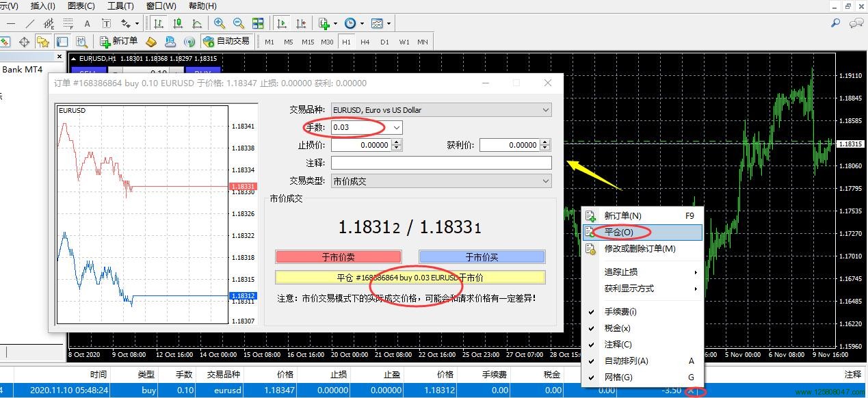
Task: Increase the 止损价 stepper value
Action: pyautogui.click(x=397, y=142)
